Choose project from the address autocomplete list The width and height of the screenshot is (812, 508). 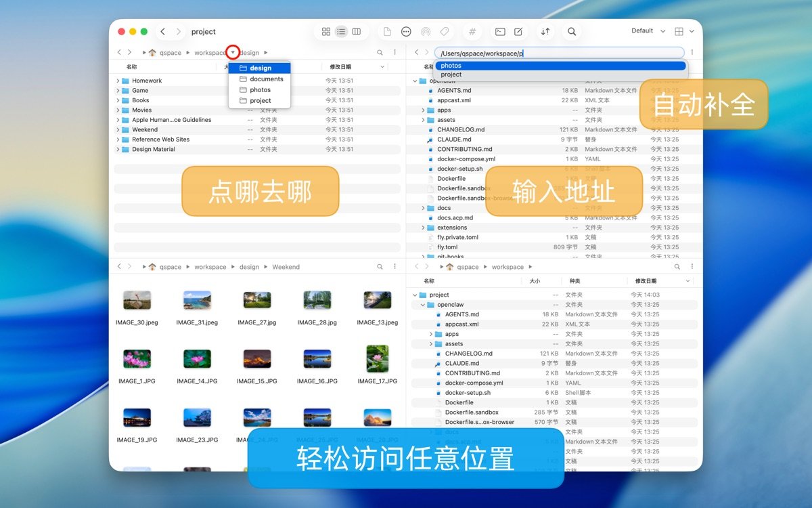451,75
